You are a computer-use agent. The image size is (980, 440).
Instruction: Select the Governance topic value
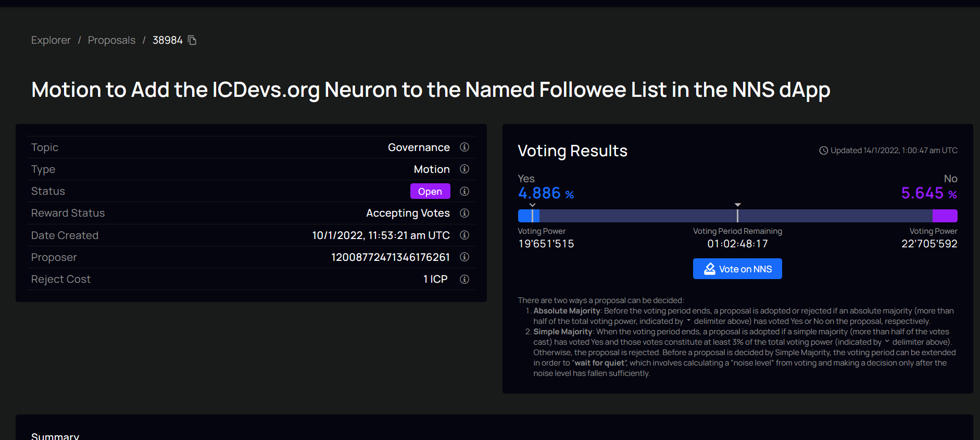click(x=419, y=147)
